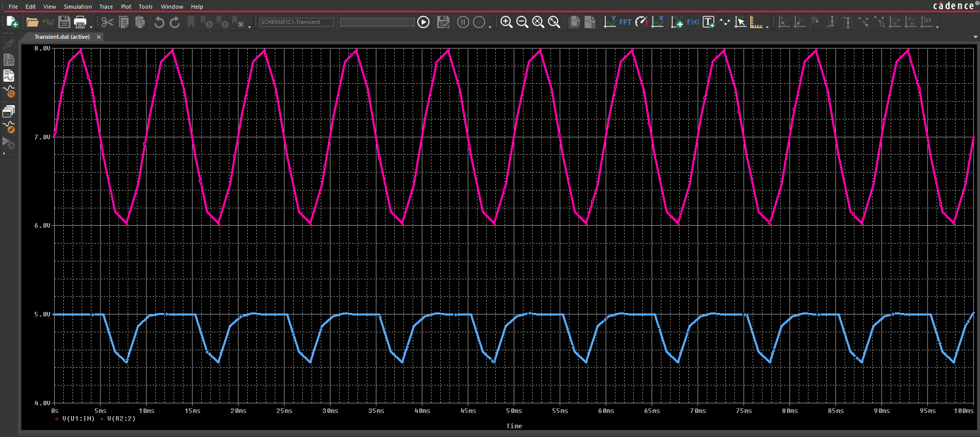
Task: Open performance analysis gauge icon
Action: tap(641, 22)
